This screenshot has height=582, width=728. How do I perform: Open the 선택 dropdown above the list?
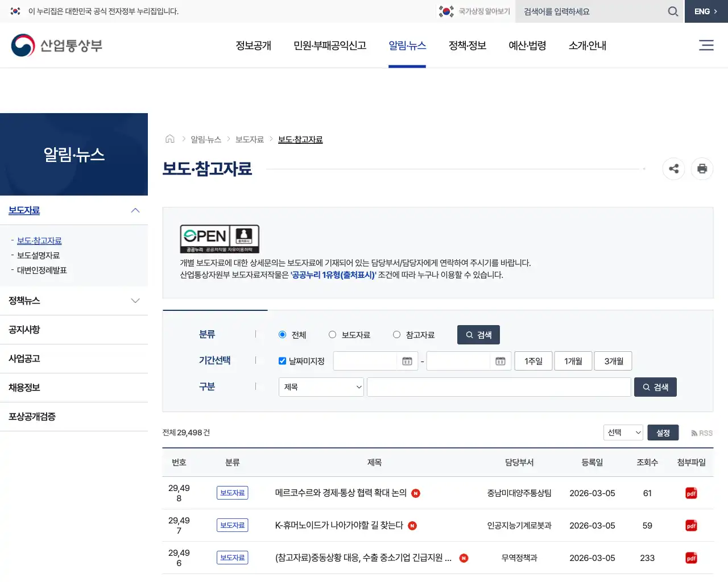tap(623, 433)
